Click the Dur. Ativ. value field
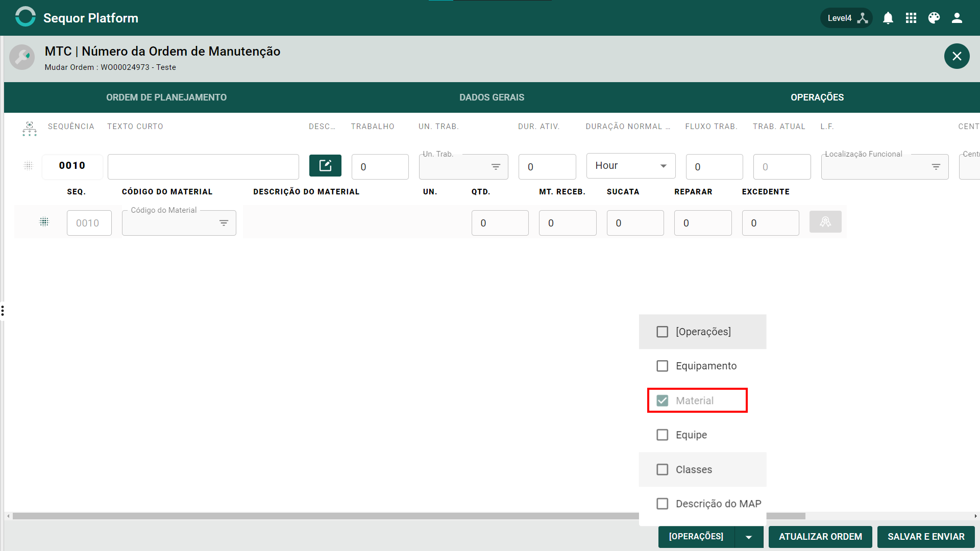The width and height of the screenshot is (980, 551). [x=547, y=167]
